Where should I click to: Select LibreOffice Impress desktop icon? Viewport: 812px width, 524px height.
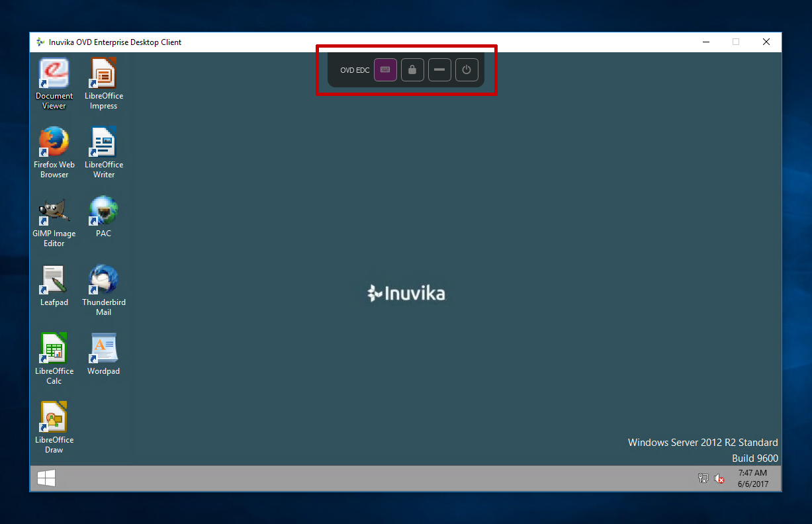[x=103, y=74]
